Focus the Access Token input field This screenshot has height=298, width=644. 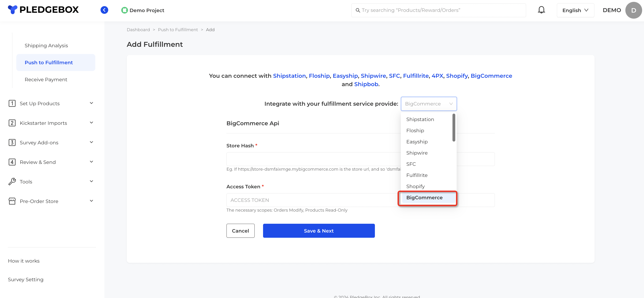[x=360, y=200]
